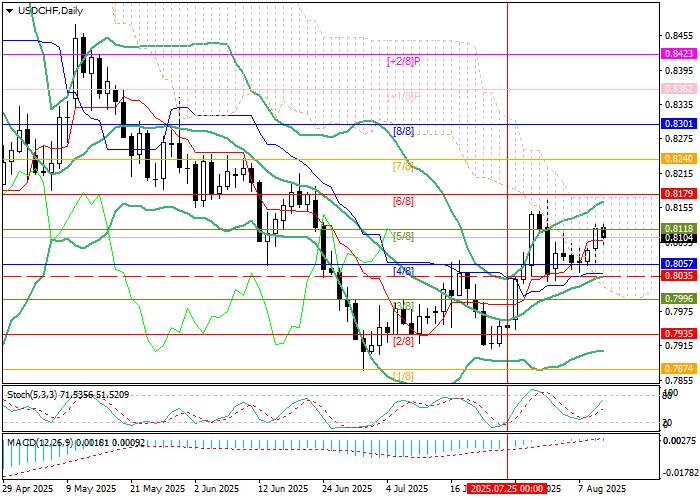Select the red 0.8035 price label
This screenshot has width=700, height=500.
click(x=679, y=275)
